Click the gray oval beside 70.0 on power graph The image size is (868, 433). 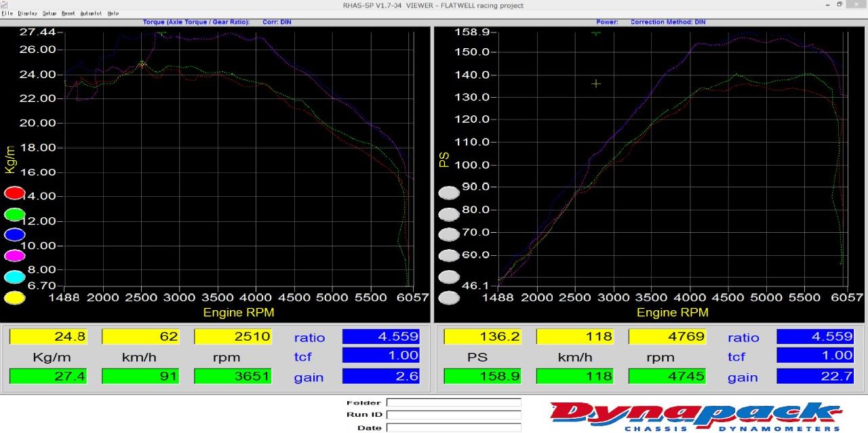point(449,235)
